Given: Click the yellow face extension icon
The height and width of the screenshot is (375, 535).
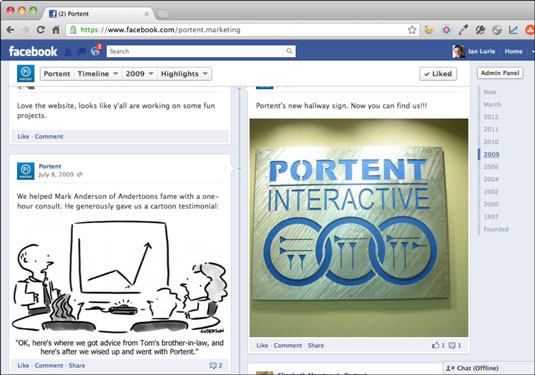Looking at the screenshot, I should tap(429, 30).
